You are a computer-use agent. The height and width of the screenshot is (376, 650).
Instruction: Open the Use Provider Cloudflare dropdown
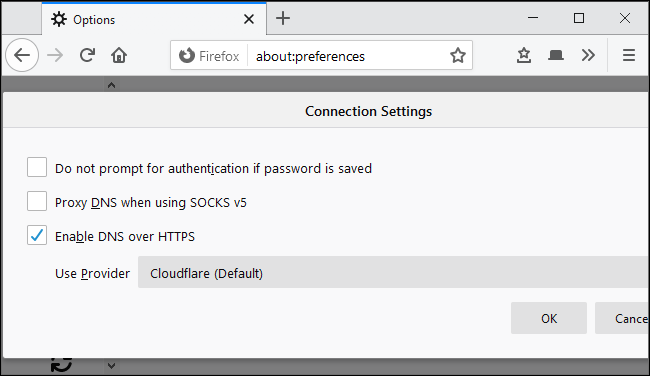[393, 272]
